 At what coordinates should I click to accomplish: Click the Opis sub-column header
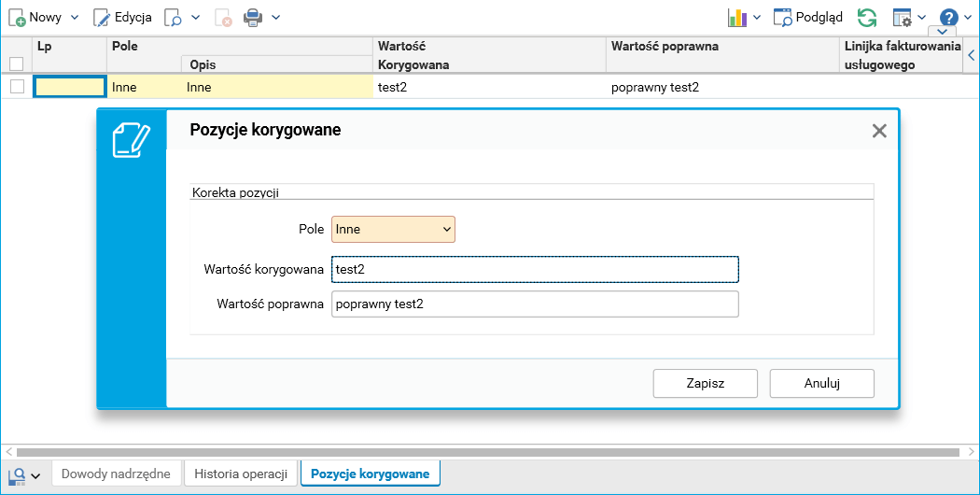277,64
